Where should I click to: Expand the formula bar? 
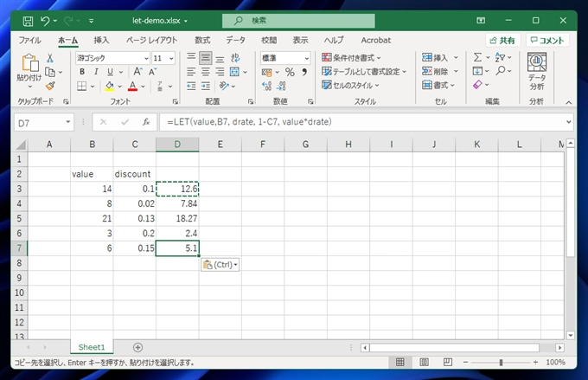[x=568, y=122]
